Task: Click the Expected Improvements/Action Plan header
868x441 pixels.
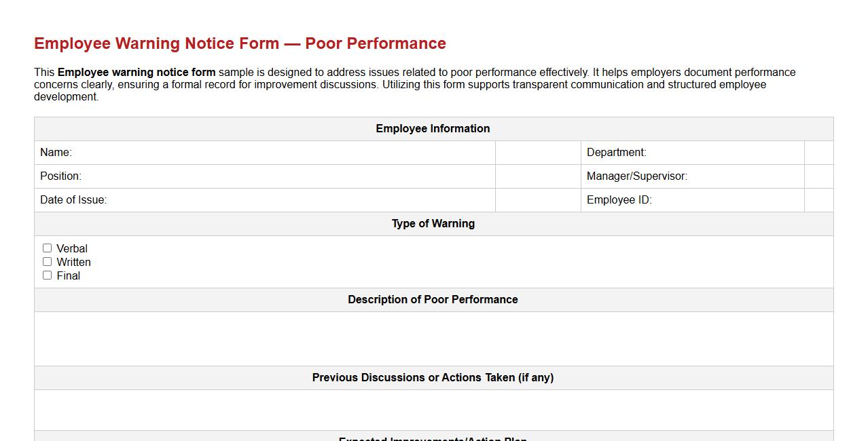Action: 433,439
